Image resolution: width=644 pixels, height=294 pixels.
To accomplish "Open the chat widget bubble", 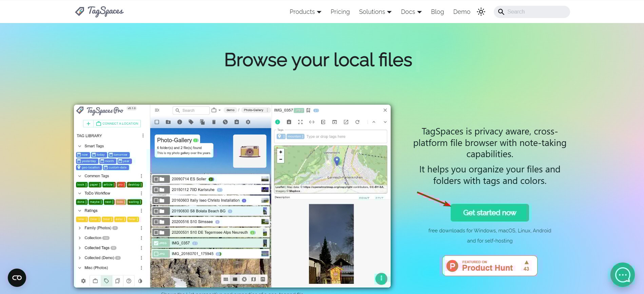I will pos(623,275).
